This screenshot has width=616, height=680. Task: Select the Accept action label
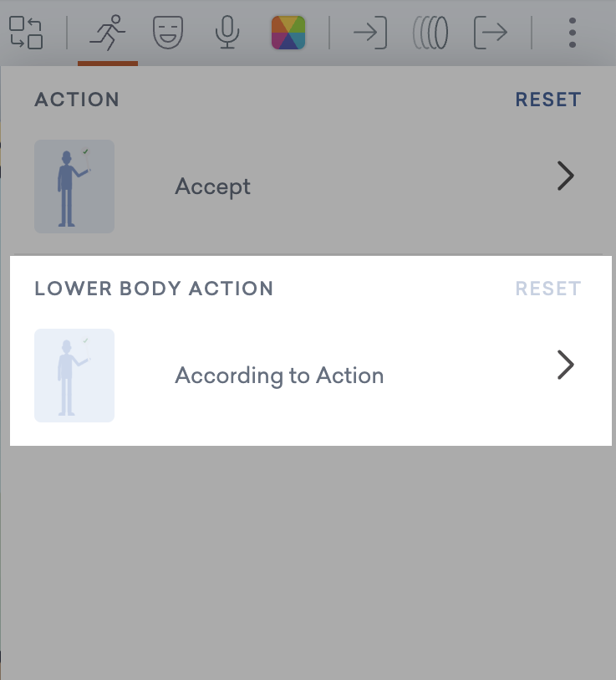coord(212,186)
